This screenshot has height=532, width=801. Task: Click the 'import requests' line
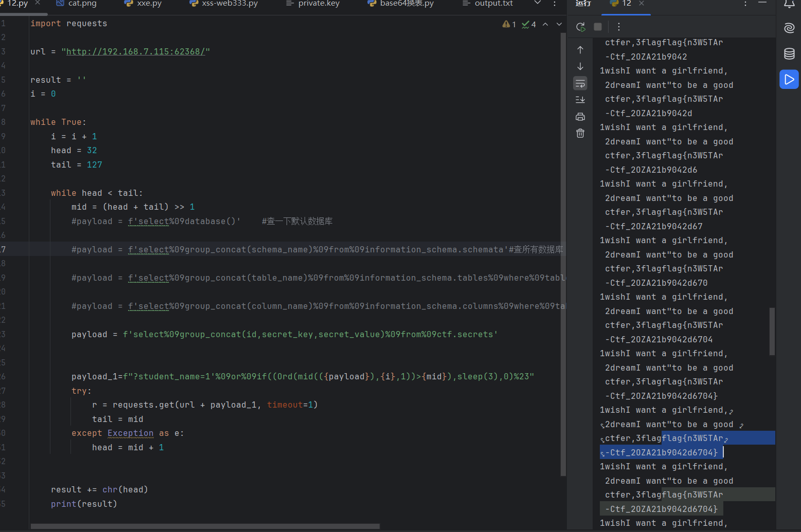tap(69, 24)
